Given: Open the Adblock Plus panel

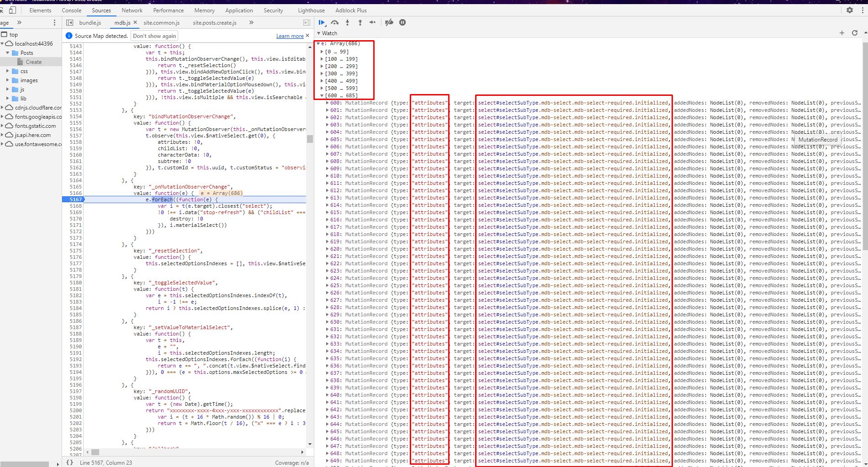Looking at the screenshot, I should point(351,10).
